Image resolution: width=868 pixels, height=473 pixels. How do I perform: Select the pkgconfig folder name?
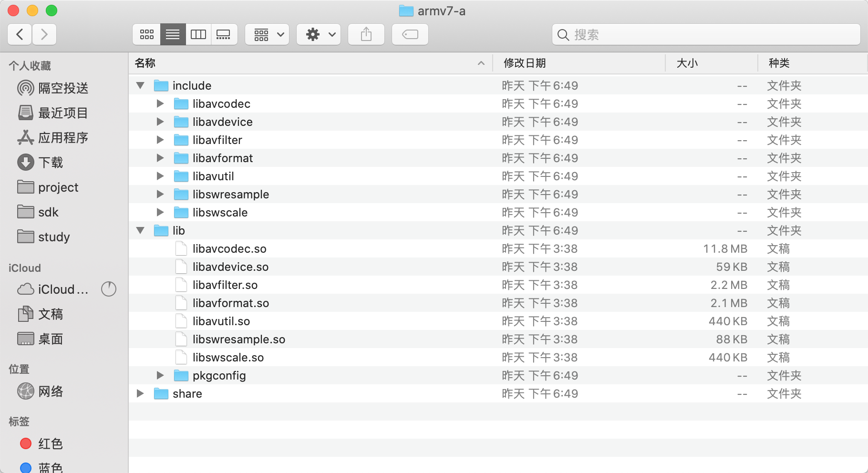[x=219, y=376]
